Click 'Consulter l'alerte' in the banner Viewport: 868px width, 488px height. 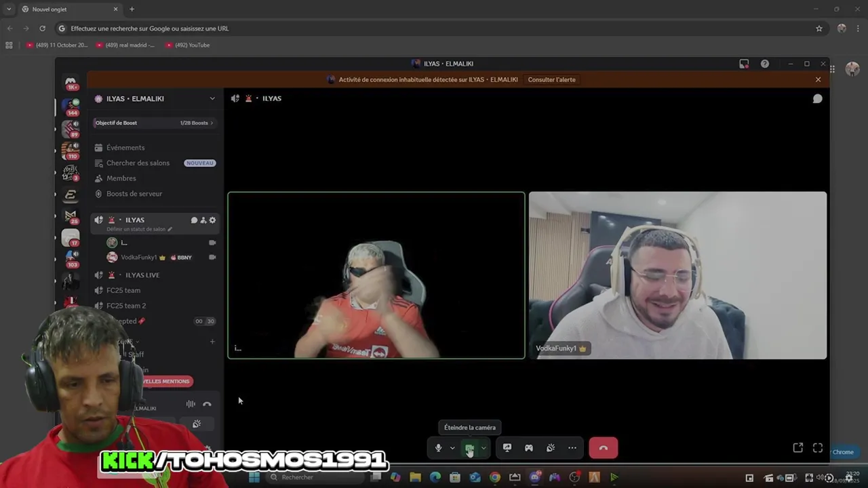(x=551, y=79)
